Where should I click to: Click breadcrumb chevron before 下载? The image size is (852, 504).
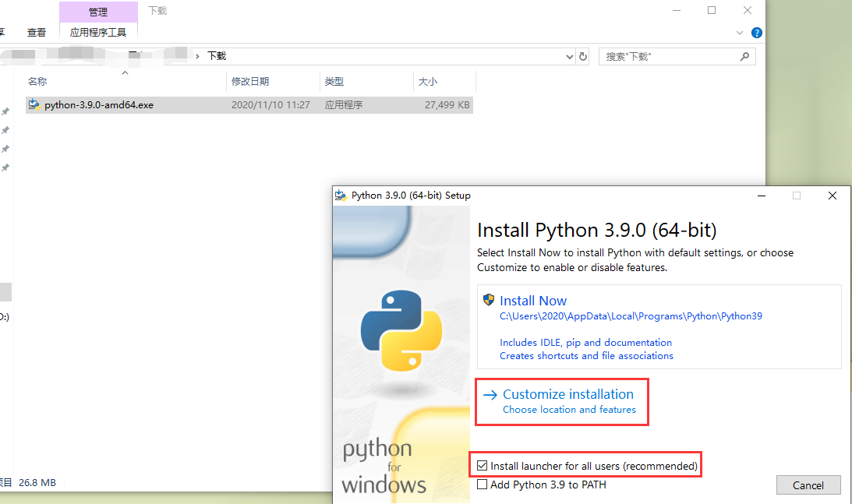[197, 56]
